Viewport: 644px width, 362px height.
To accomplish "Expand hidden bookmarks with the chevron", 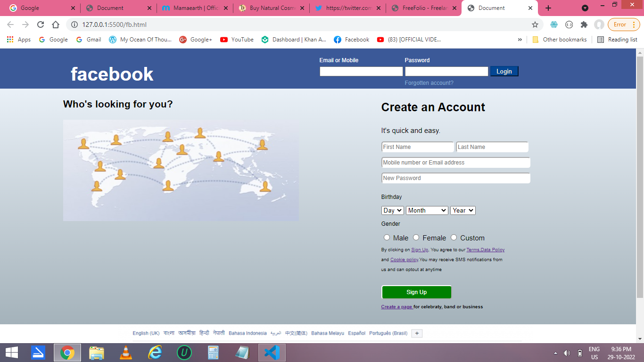I will 520,40.
